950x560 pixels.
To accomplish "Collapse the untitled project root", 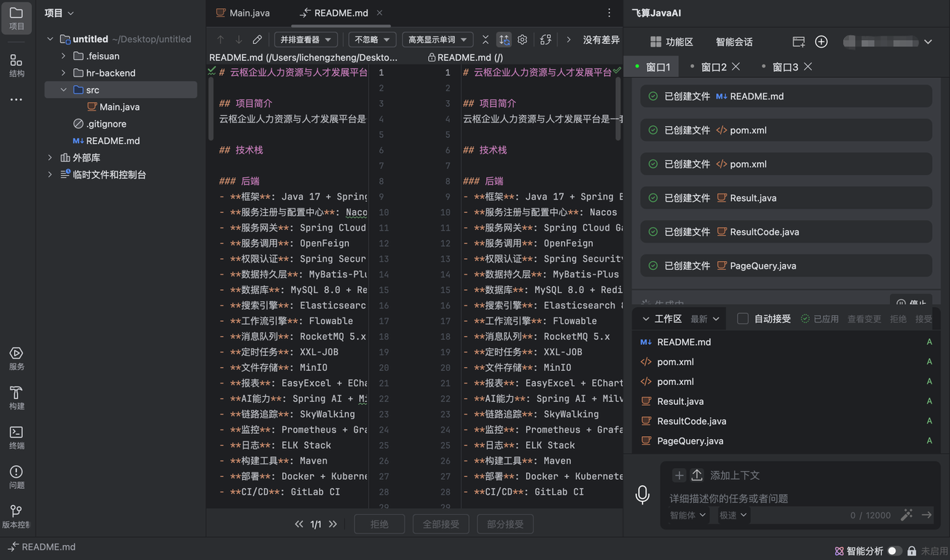I will pos(50,39).
